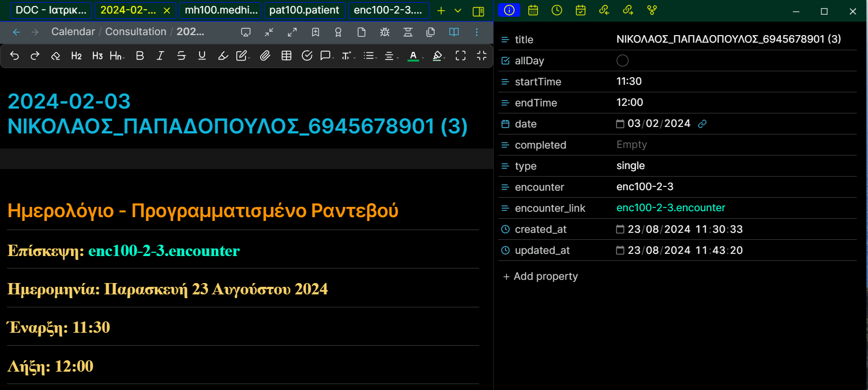This screenshot has height=390, width=868.
Task: Open Consultation folder in breadcrumb
Action: [136, 32]
